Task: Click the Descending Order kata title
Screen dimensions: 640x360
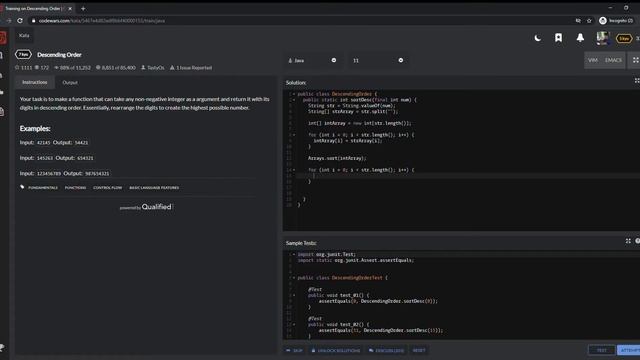Action: (59, 55)
